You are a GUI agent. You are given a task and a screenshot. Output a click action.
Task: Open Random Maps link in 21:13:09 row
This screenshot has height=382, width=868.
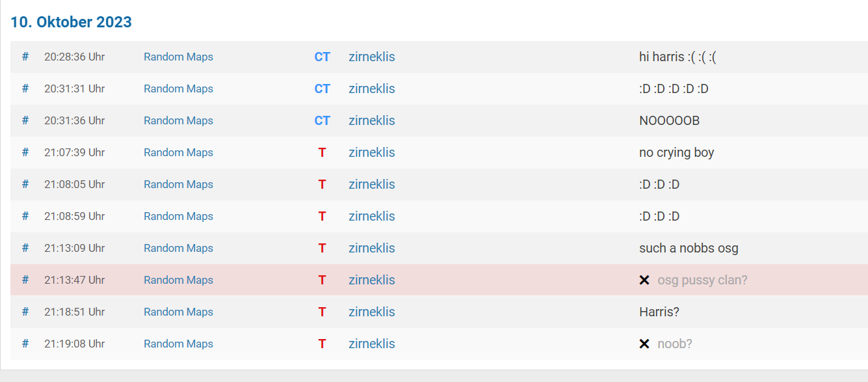point(178,248)
